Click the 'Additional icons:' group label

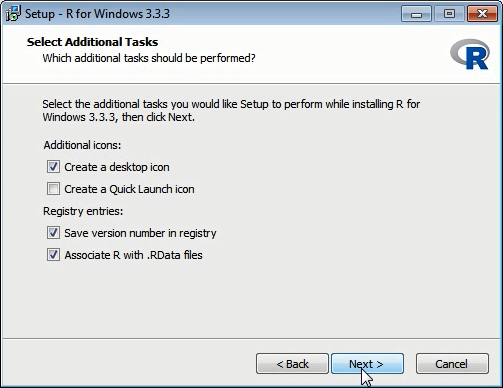(82, 145)
